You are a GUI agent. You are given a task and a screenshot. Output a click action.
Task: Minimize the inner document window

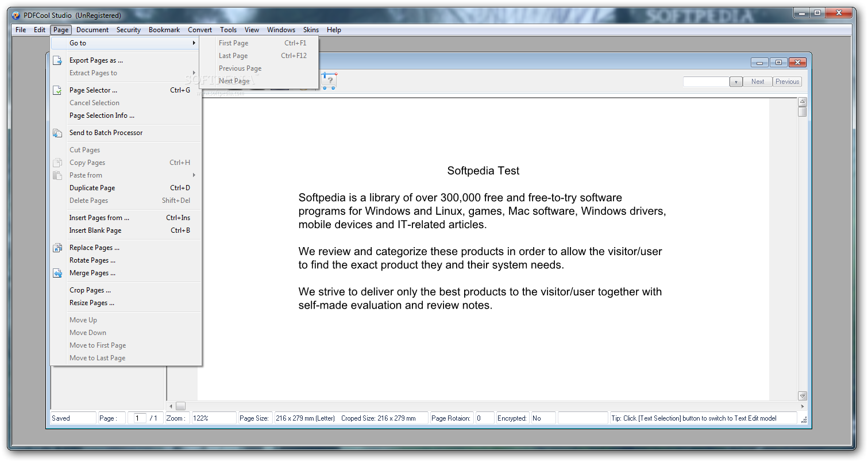click(760, 63)
